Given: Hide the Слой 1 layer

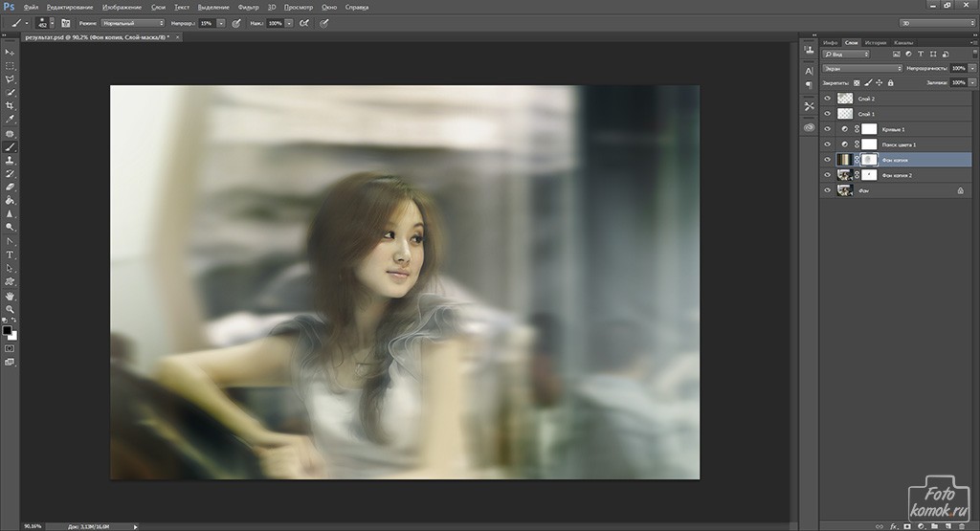Looking at the screenshot, I should [x=828, y=114].
